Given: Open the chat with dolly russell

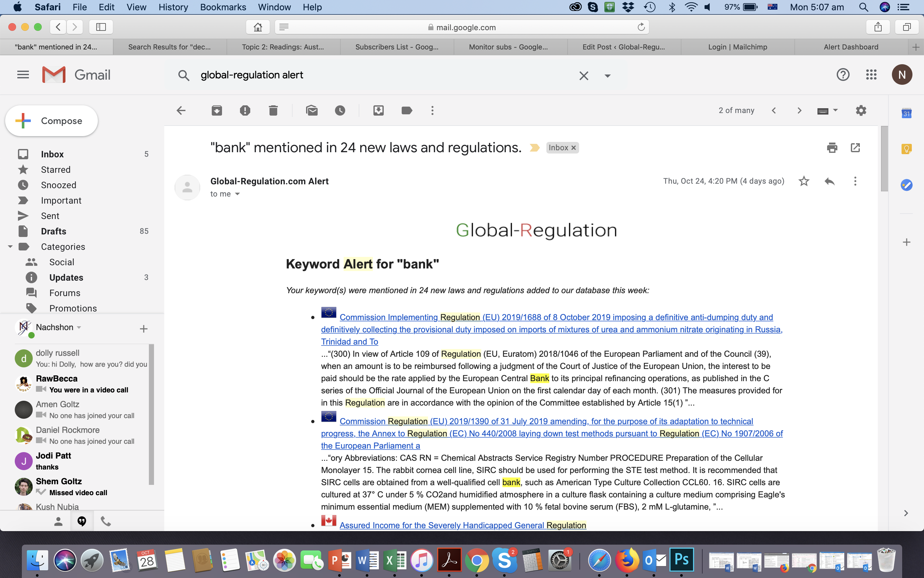Looking at the screenshot, I should coord(81,358).
